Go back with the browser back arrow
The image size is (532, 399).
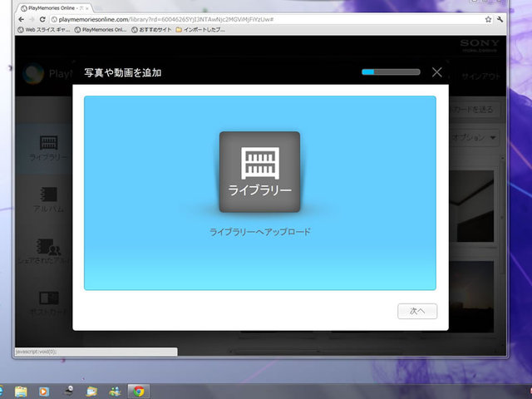[11, 18]
